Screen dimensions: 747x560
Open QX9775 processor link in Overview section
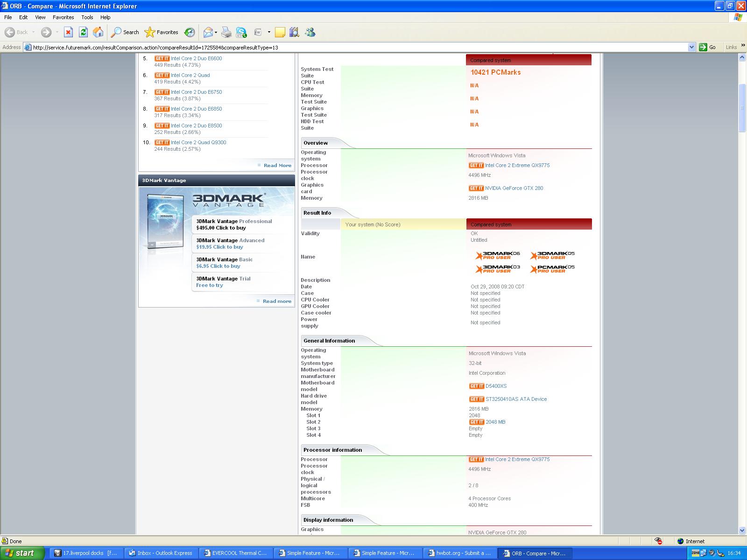point(517,165)
